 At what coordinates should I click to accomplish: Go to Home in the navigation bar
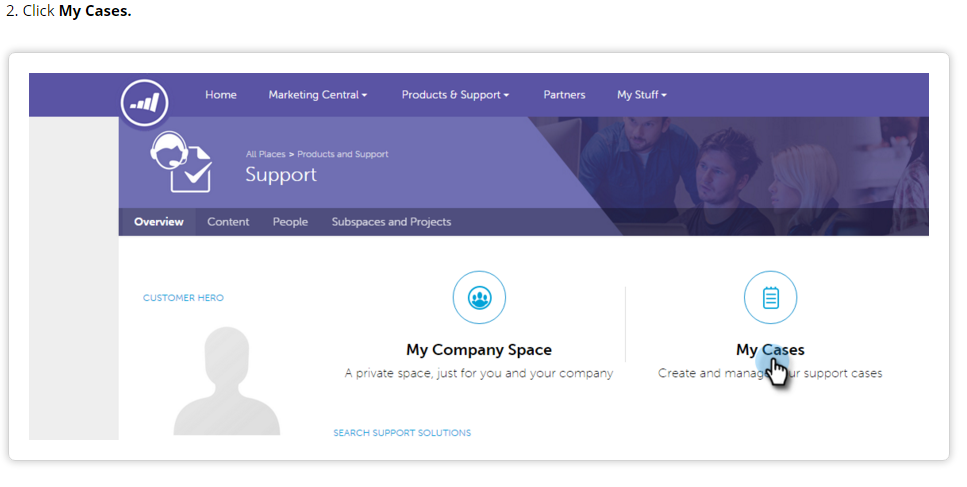(x=221, y=95)
